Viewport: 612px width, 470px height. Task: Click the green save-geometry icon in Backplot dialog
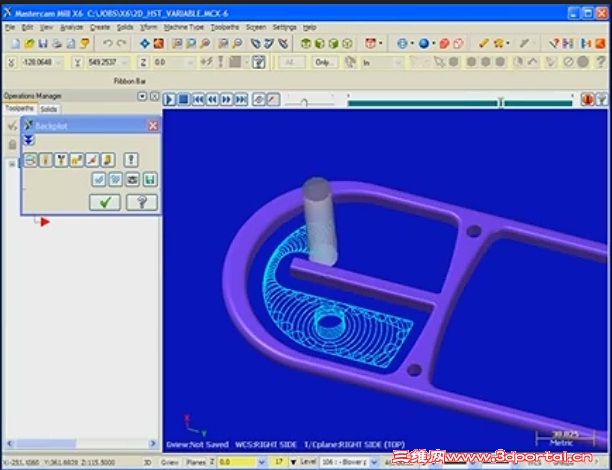(150, 180)
